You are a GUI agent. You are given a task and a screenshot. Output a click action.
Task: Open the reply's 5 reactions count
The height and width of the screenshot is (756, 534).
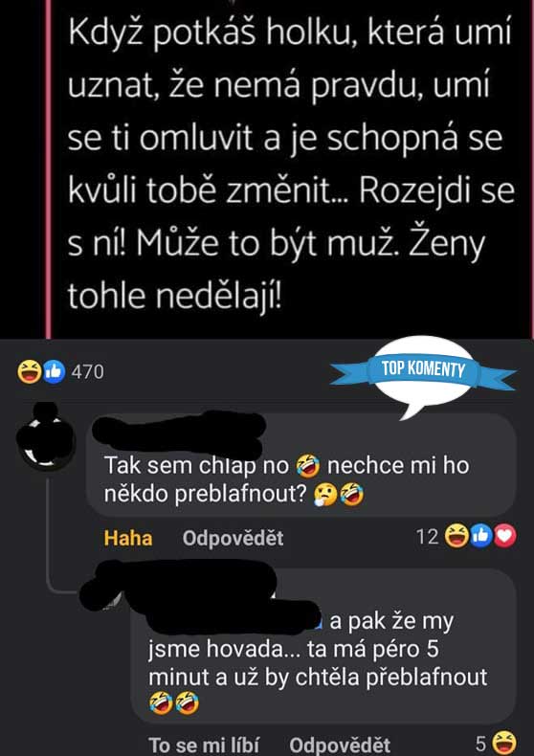pyautogui.click(x=480, y=744)
